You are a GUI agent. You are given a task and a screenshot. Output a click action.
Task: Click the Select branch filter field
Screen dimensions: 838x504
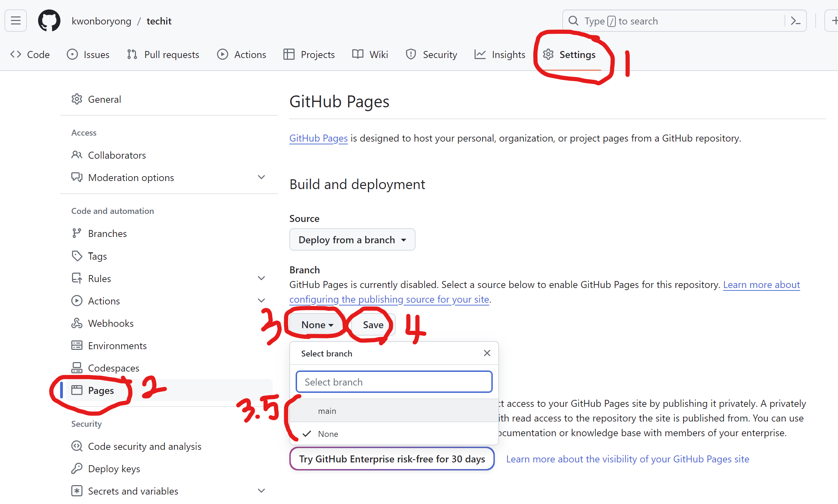394,382
